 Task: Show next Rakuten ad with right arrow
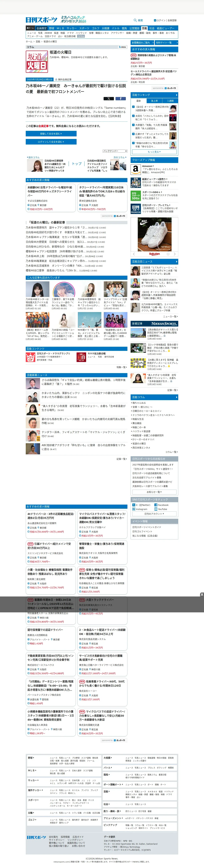[x=175, y=254]
